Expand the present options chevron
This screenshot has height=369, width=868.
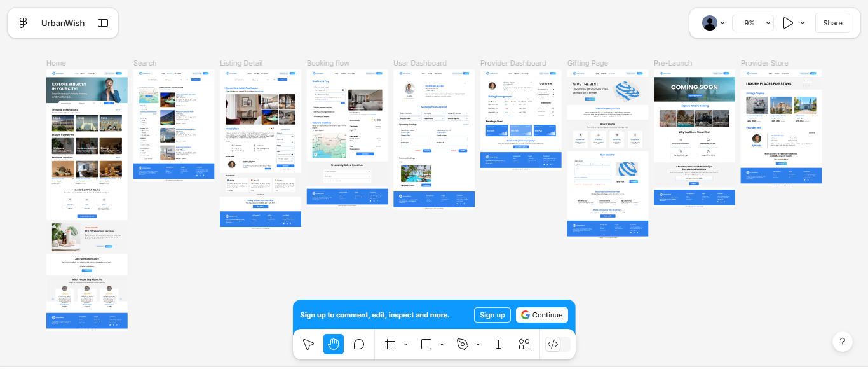[803, 23]
